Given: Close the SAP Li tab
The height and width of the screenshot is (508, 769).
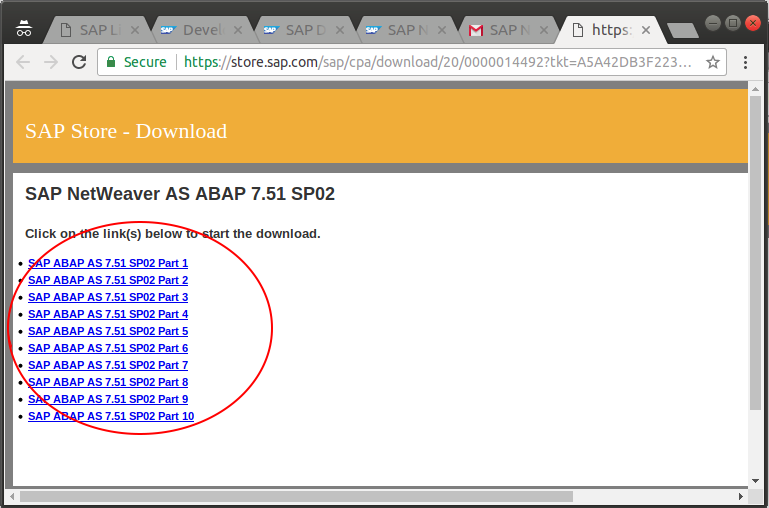Looking at the screenshot, I should (x=135, y=30).
